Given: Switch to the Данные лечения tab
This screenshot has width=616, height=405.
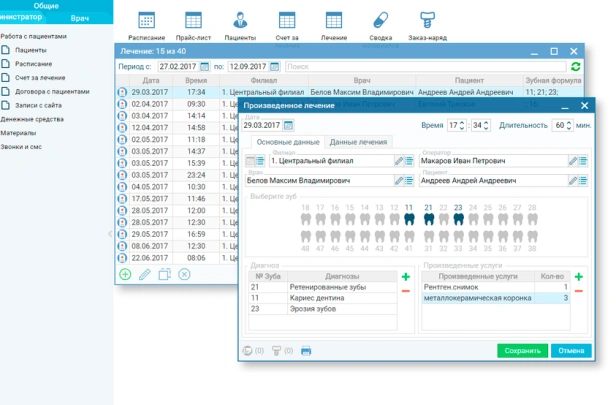Looking at the screenshot, I should pos(358,143).
